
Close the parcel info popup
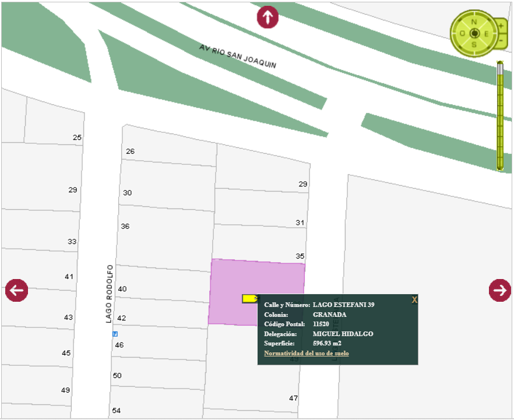(x=414, y=299)
